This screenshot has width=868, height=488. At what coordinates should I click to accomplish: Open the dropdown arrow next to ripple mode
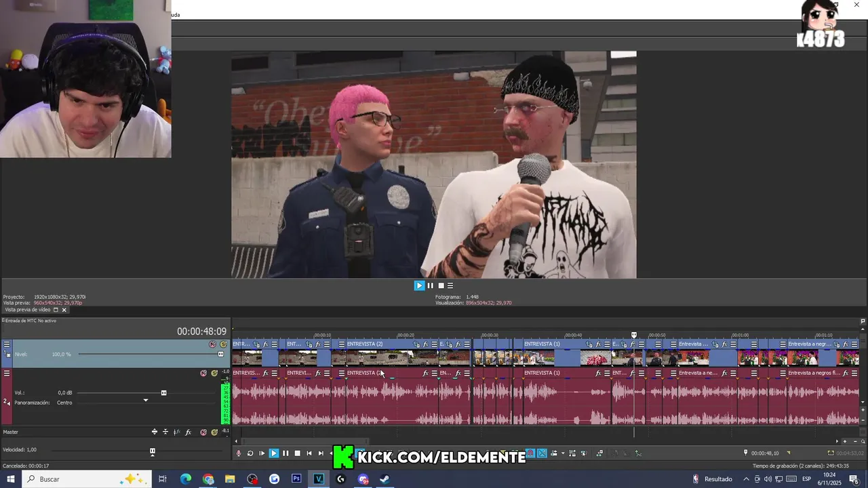click(x=563, y=453)
